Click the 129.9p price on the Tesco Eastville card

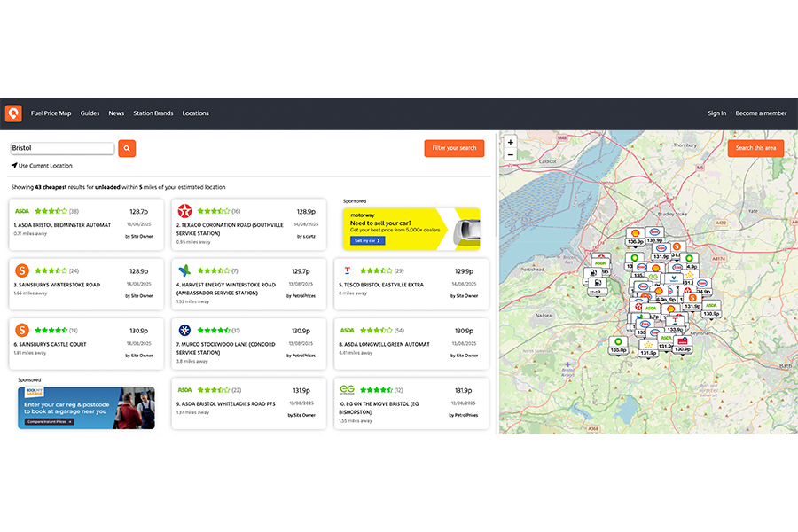click(x=464, y=270)
